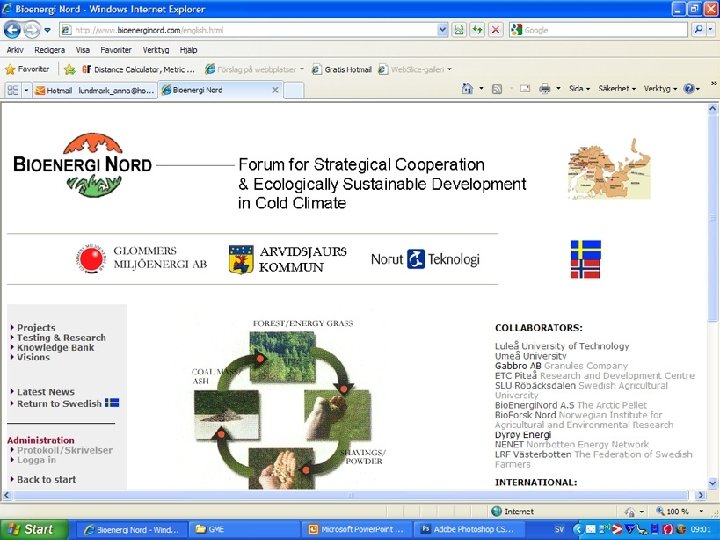
Task: Open the Gratis Hotmail favorite
Action: pos(342,69)
